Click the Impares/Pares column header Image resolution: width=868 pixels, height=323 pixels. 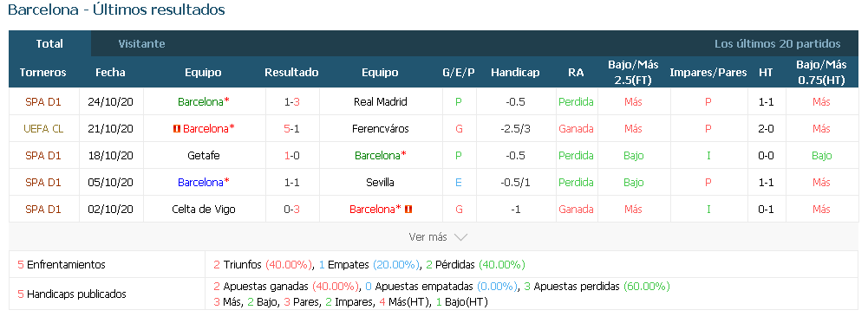pos(708,73)
